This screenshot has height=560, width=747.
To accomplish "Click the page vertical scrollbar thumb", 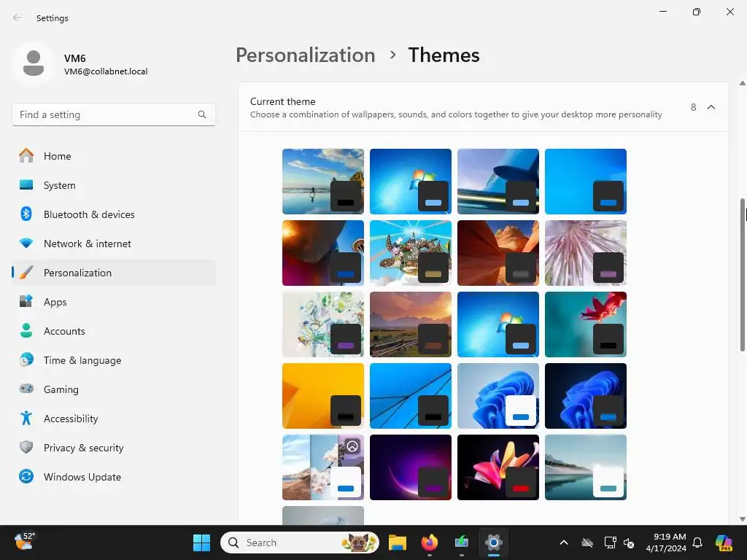I will (742, 275).
